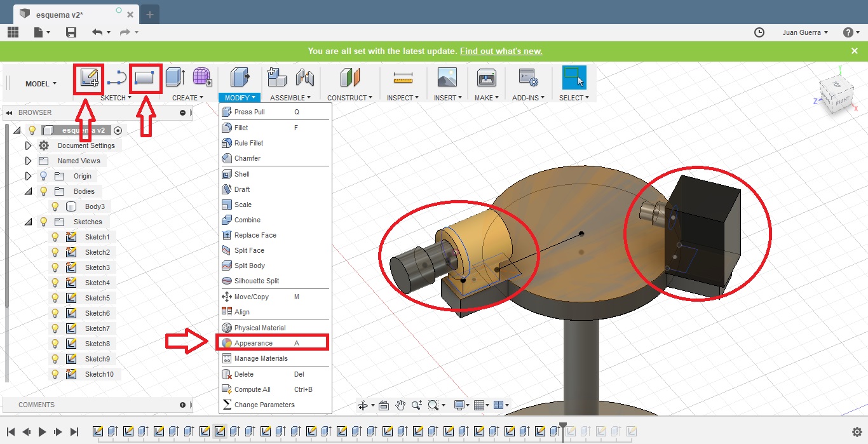The width and height of the screenshot is (868, 444).
Task: Expand the Comments panel plus button
Action: tap(182, 405)
